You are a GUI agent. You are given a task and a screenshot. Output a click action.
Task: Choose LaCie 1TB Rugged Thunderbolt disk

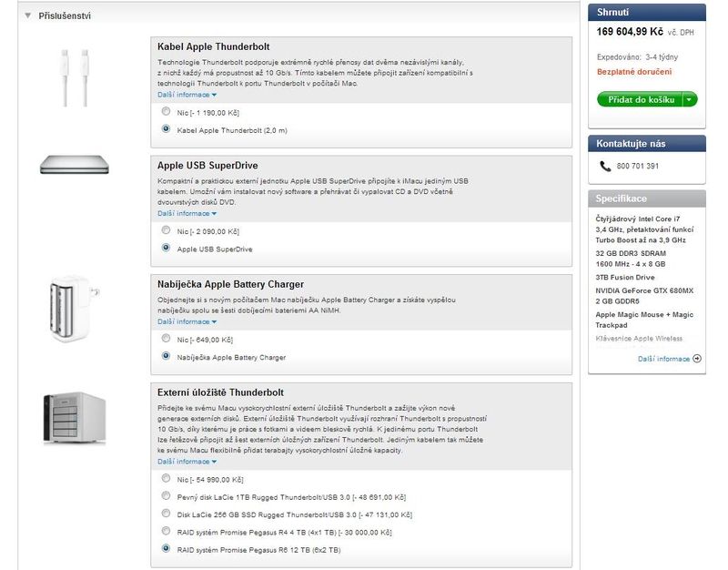coord(166,496)
